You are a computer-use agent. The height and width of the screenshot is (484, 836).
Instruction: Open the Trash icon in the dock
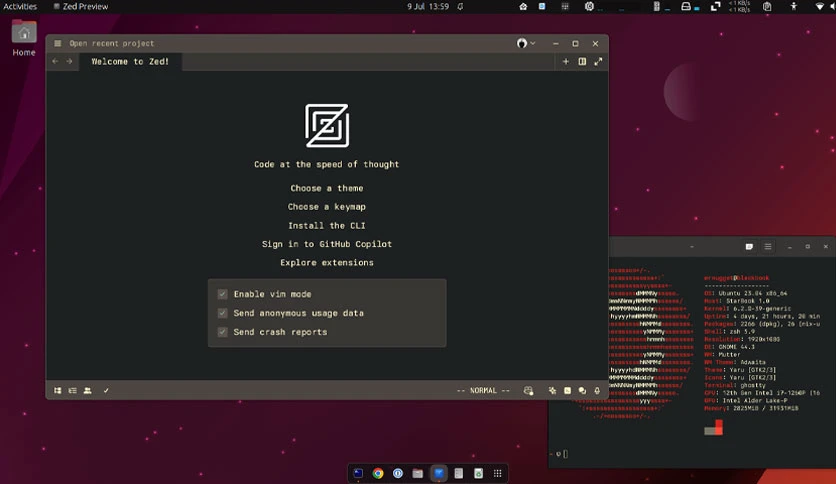pyautogui.click(x=478, y=473)
